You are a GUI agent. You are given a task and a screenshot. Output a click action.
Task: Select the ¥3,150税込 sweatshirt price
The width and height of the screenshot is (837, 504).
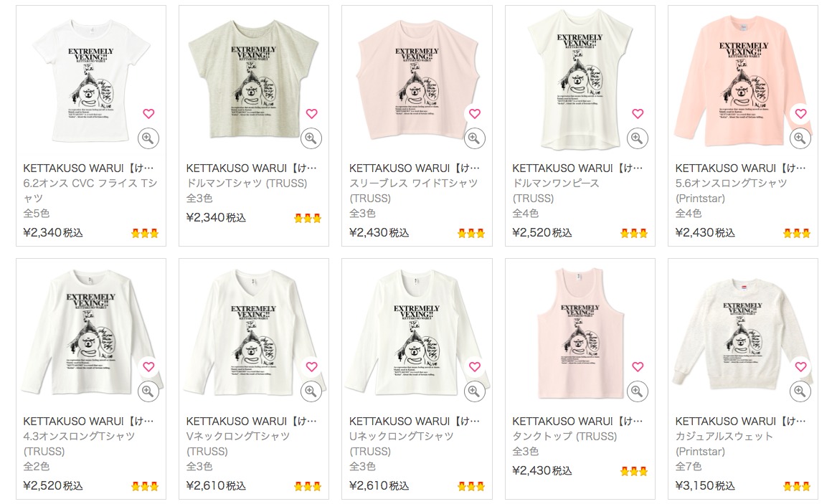704,486
